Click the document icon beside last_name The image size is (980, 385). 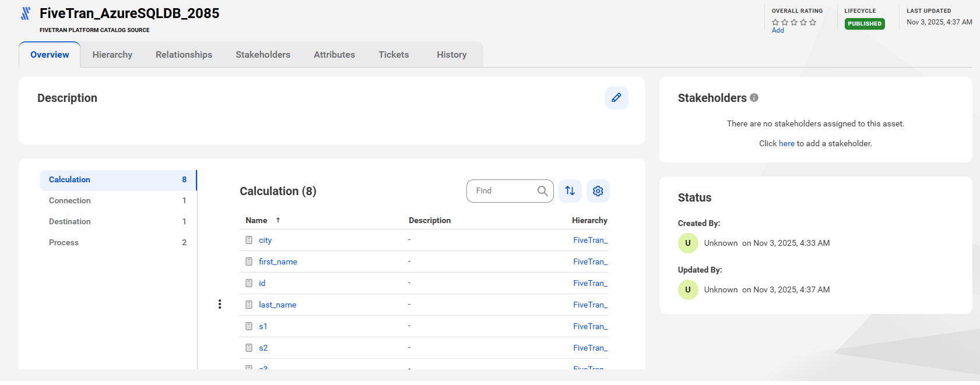coord(249,305)
